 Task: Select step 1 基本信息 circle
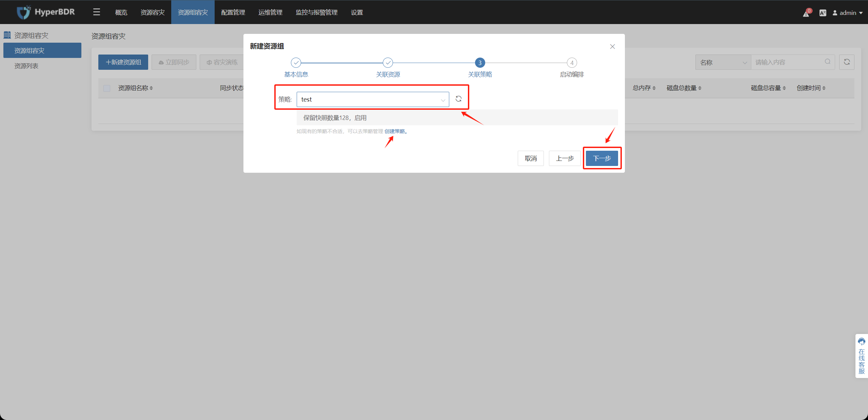pyautogui.click(x=296, y=63)
